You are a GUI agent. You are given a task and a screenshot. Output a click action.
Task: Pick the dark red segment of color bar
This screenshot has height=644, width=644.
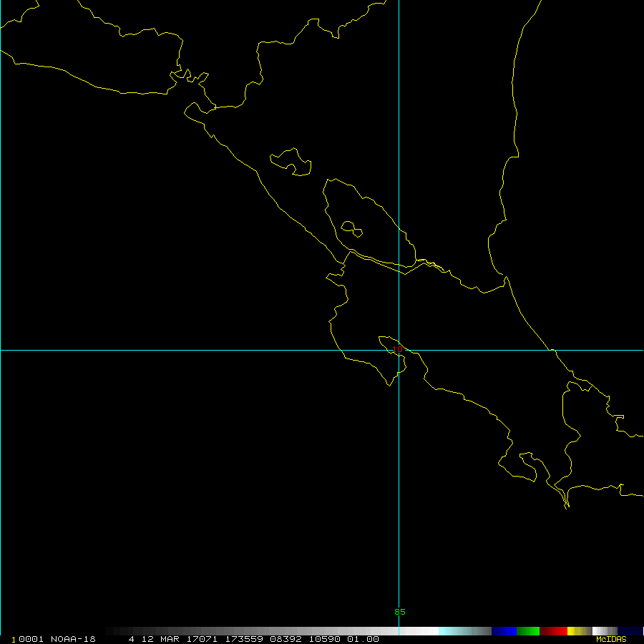click(x=553, y=631)
